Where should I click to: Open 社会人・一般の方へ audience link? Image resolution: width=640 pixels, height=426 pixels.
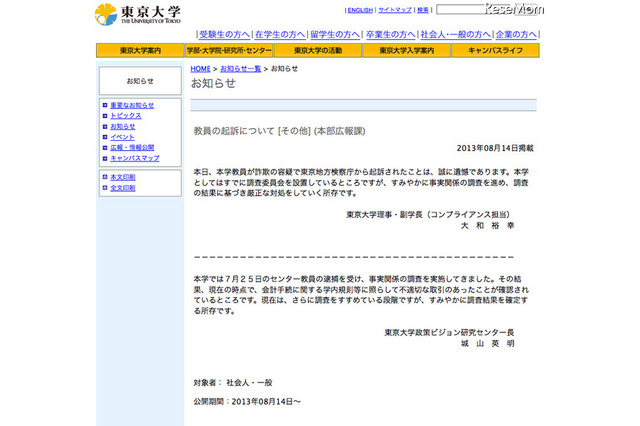click(x=456, y=35)
